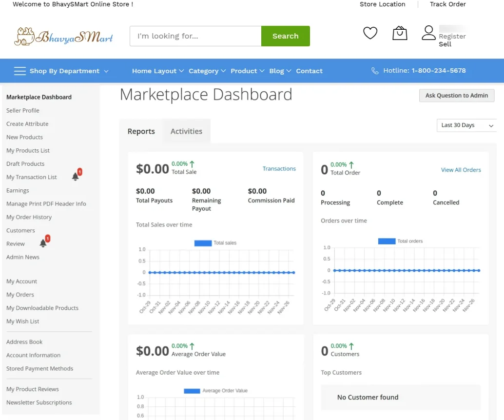Click Ask Question to Admin
The width and height of the screenshot is (504, 420).
pyautogui.click(x=456, y=95)
